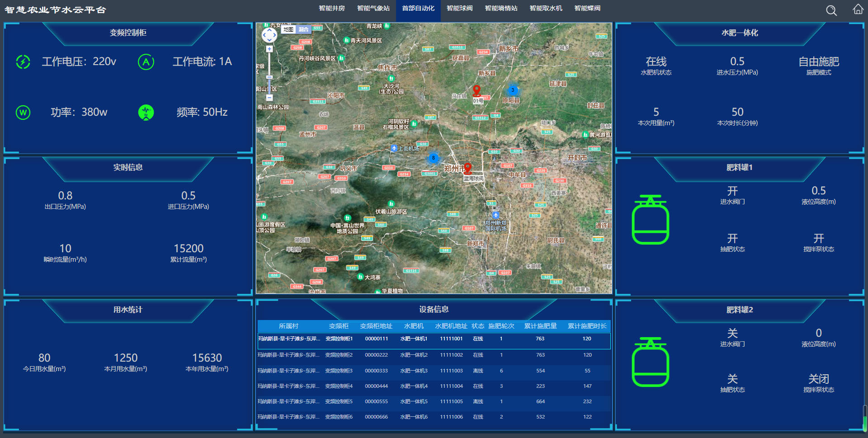The width and height of the screenshot is (868, 438).
Task: Click the map zoom level slider handle
Action: (269, 77)
